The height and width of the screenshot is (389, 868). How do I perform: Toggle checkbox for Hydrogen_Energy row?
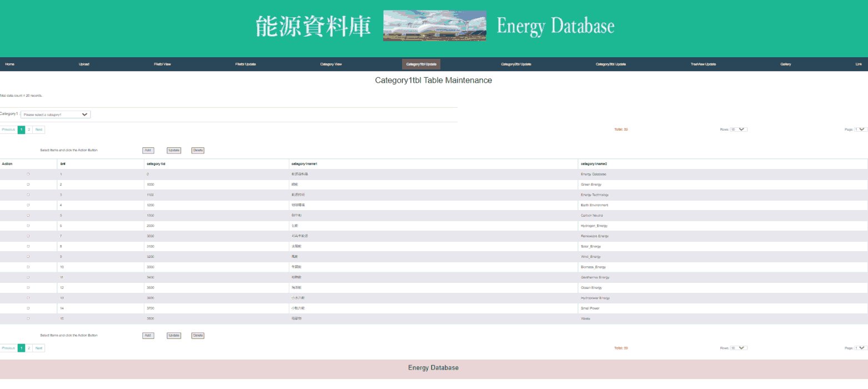point(28,226)
